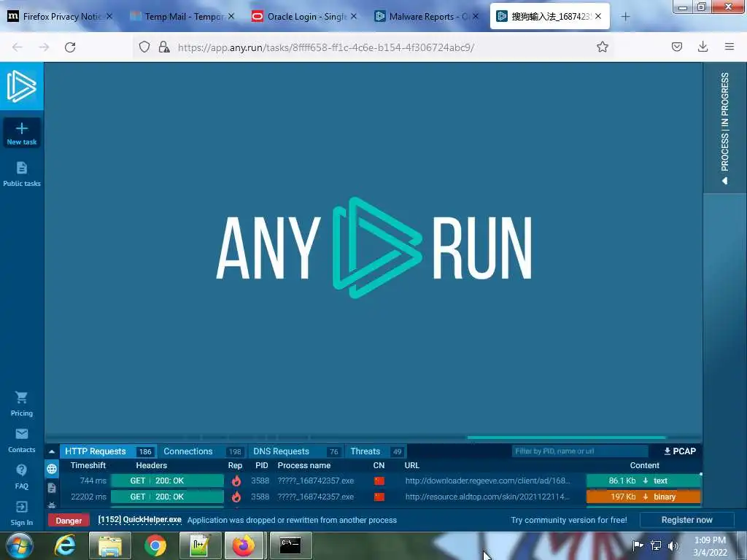Open the Firefox application menu
The height and width of the screenshot is (560, 747).
point(729,47)
